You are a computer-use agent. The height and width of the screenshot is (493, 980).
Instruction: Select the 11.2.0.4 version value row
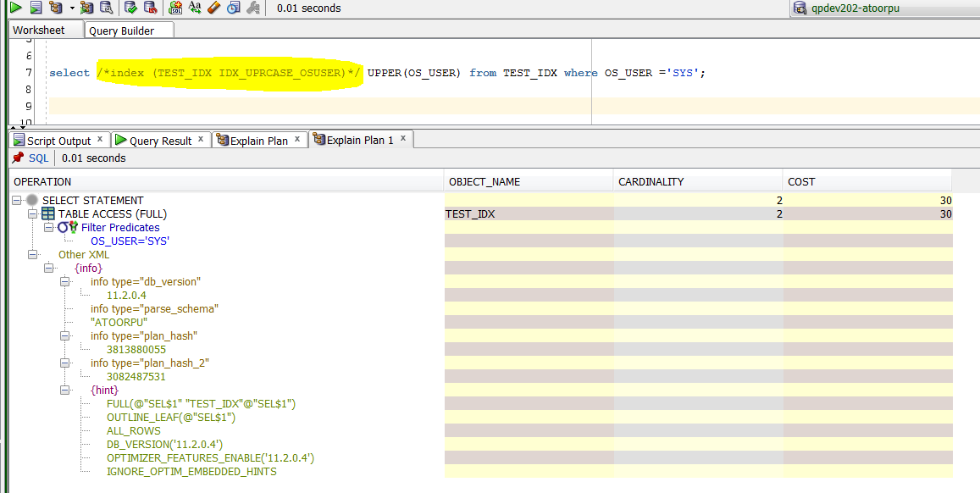(x=126, y=296)
